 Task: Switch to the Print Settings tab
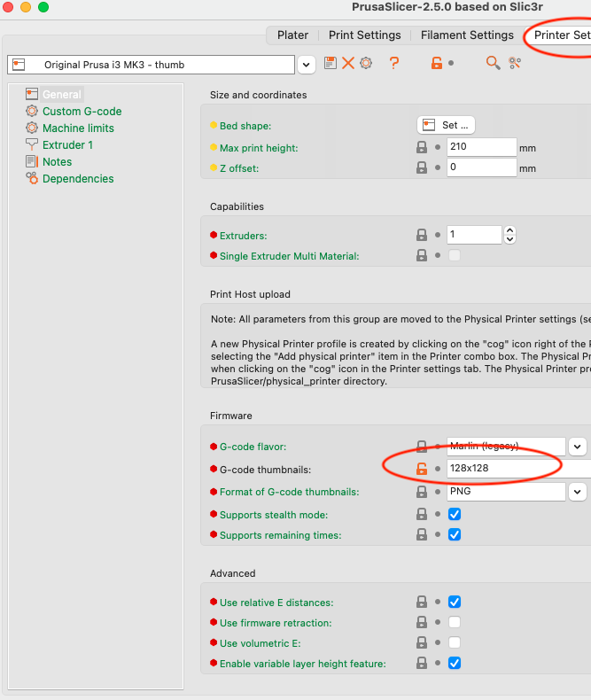[365, 35]
